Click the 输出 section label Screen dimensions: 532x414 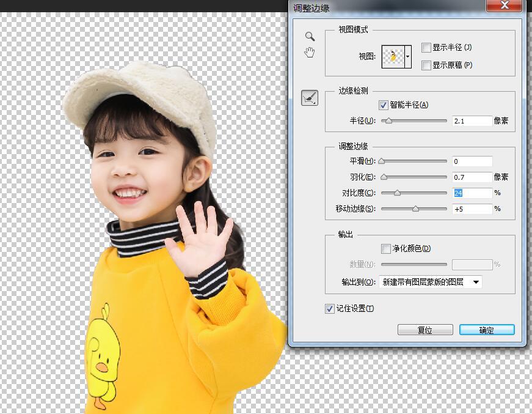click(x=345, y=234)
